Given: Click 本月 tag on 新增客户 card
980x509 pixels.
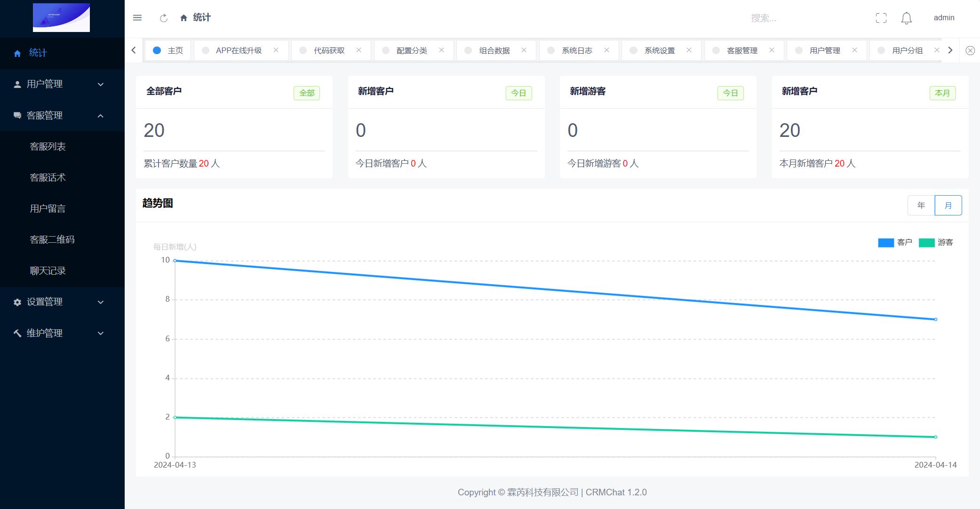Looking at the screenshot, I should coord(942,93).
